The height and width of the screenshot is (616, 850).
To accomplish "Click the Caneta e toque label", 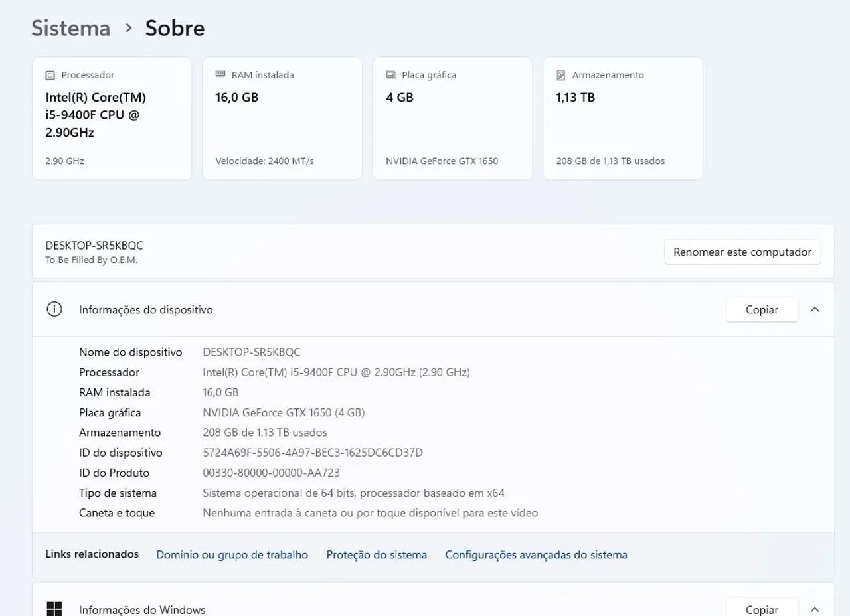I will pyautogui.click(x=117, y=512).
